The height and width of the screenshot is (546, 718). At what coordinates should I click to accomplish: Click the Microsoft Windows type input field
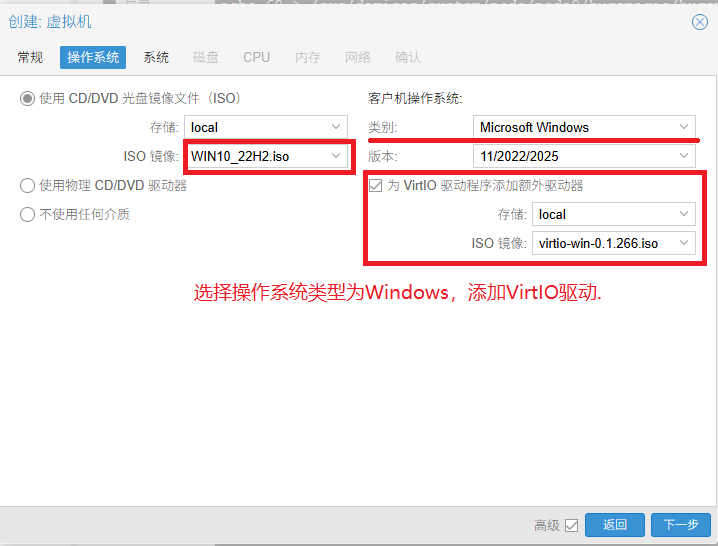570,127
